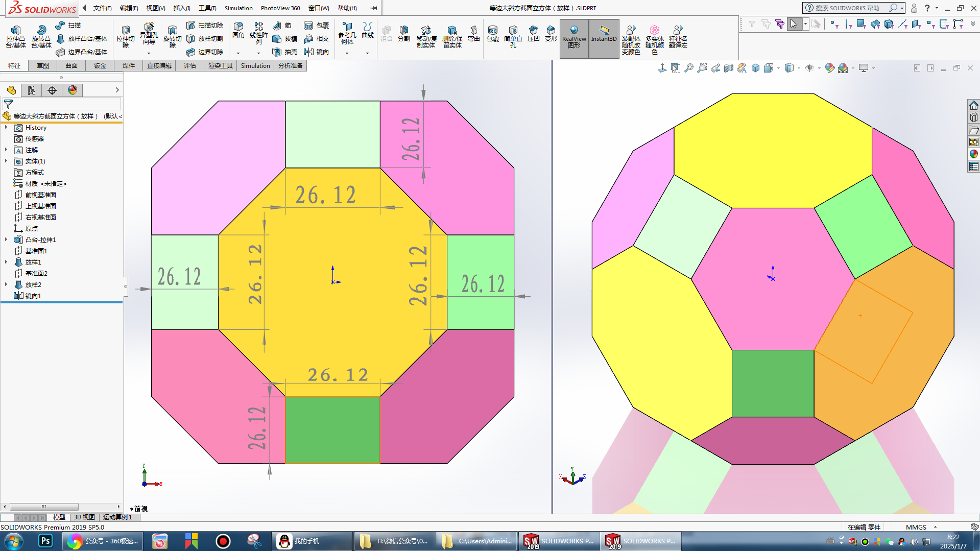Choose the 放样凸台/基体 loft boss tool
This screenshot has width=980, height=551.
(81, 38)
